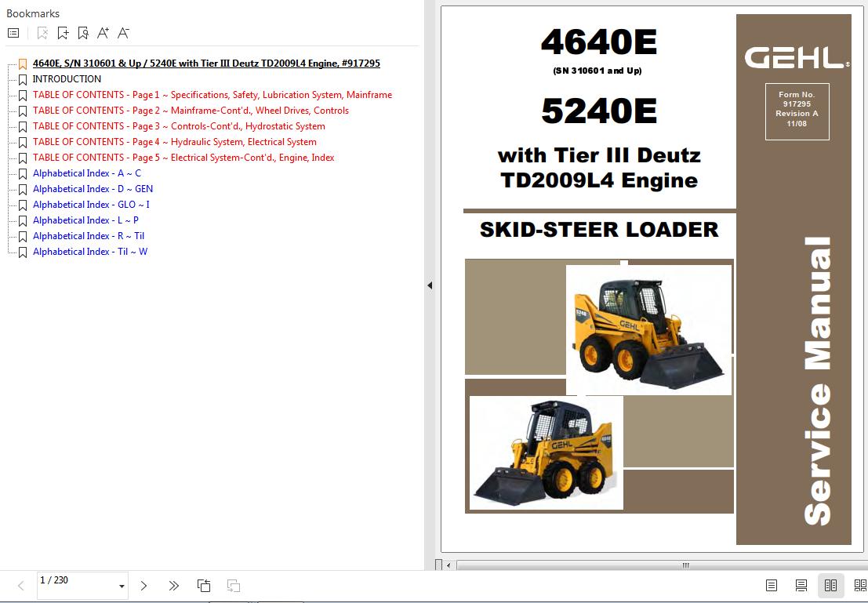
Task: Open Alphabetical Index L ~ P bookmark
Action: pyautogui.click(x=85, y=220)
